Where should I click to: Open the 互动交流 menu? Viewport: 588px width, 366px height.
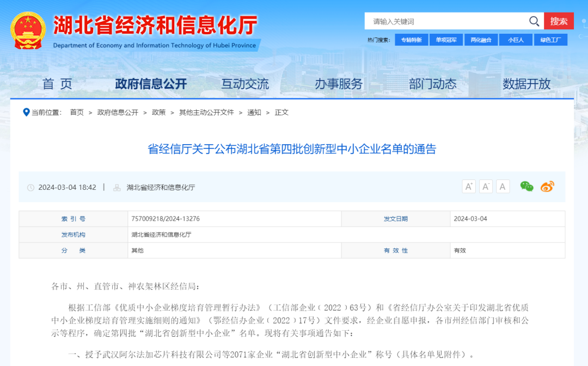[x=244, y=84]
